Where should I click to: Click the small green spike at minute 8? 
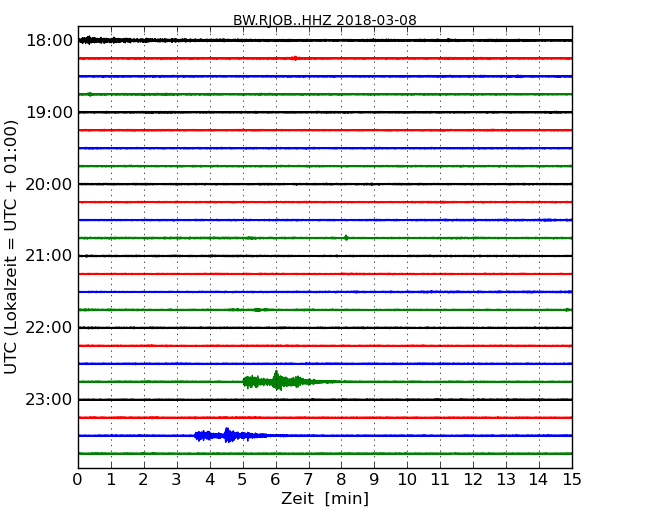pos(346,238)
